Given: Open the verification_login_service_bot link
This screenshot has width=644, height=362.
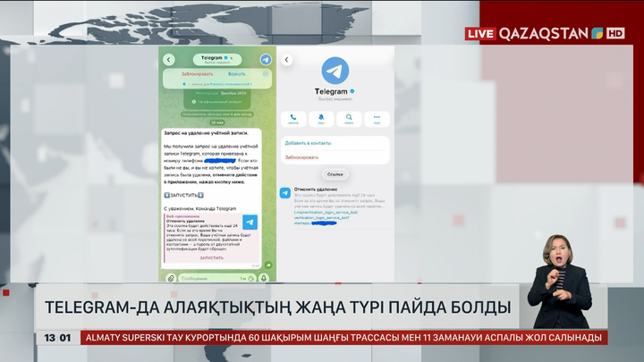Looking at the screenshot, I should pos(326,217).
